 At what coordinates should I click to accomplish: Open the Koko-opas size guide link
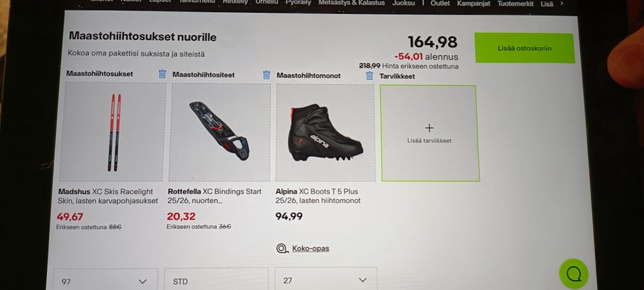click(x=311, y=248)
